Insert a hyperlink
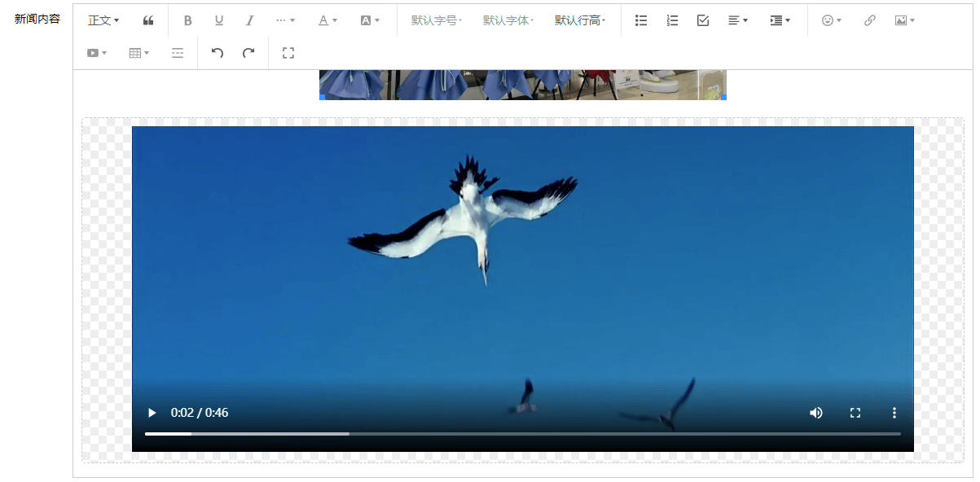Viewport: 980px width, 482px height. tap(869, 20)
